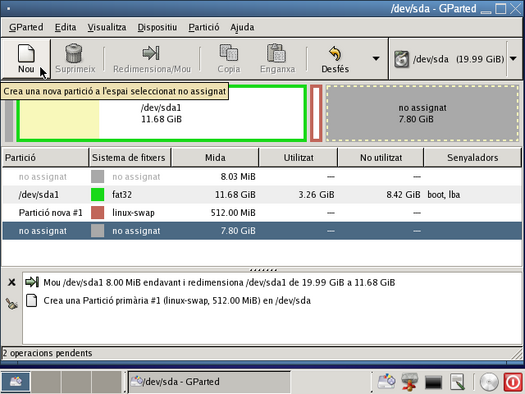525x394 pixels.
Task: Select the 7.80 GiB unallocated block in map
Action: 423,113
